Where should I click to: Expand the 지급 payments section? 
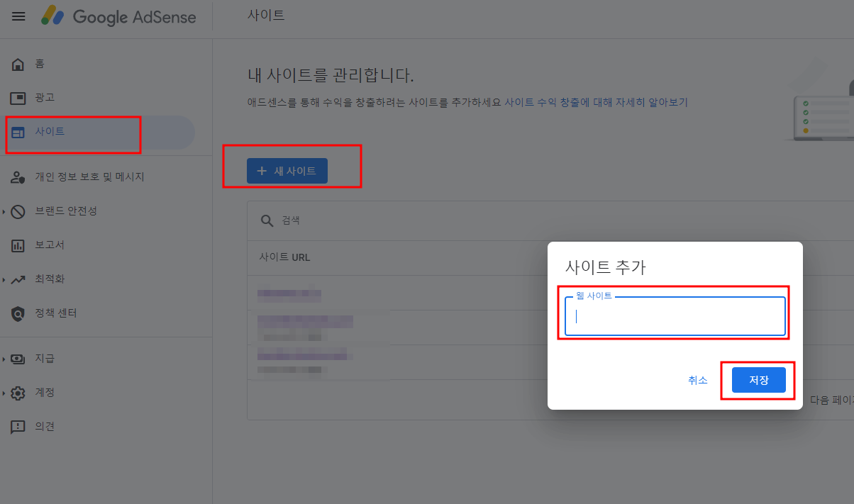(18, 358)
